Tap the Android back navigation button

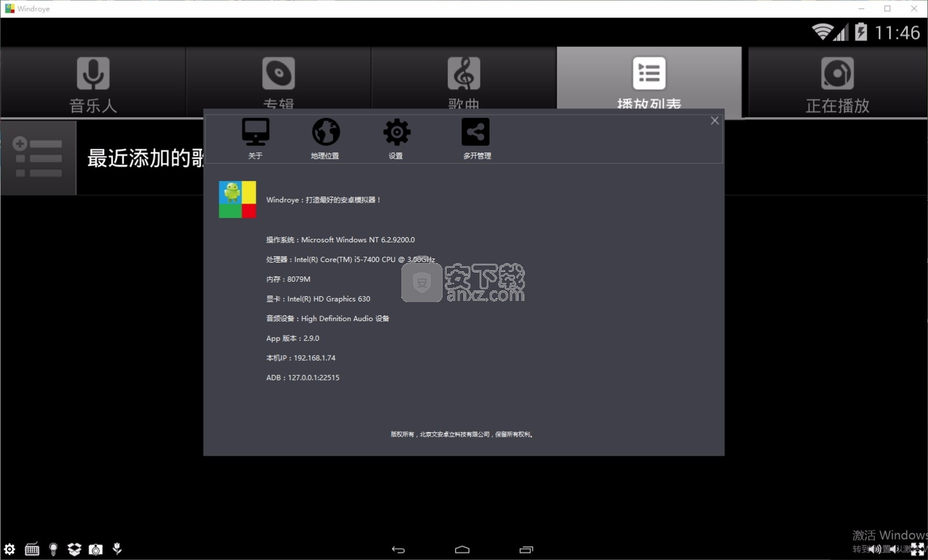tap(398, 550)
